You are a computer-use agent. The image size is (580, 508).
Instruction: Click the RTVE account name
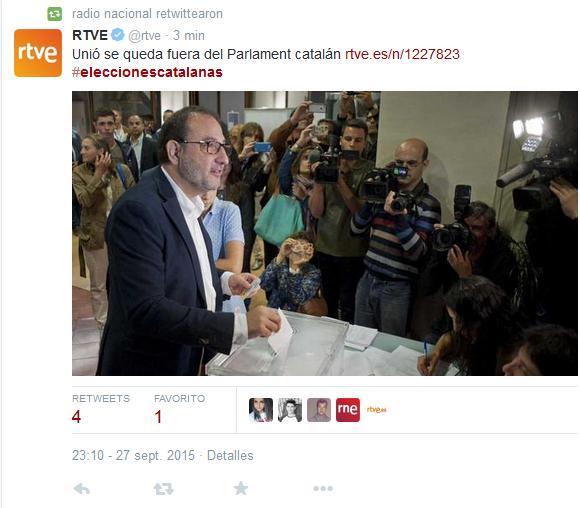coord(90,35)
